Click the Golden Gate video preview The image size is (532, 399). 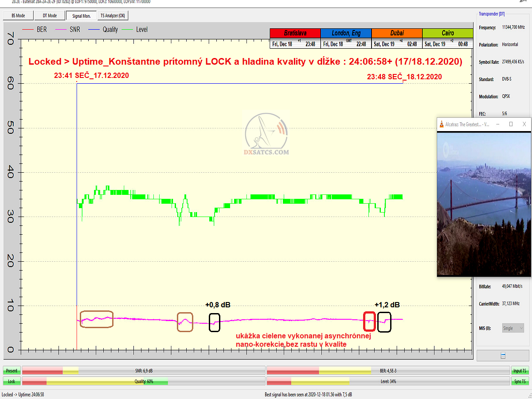[484, 204]
